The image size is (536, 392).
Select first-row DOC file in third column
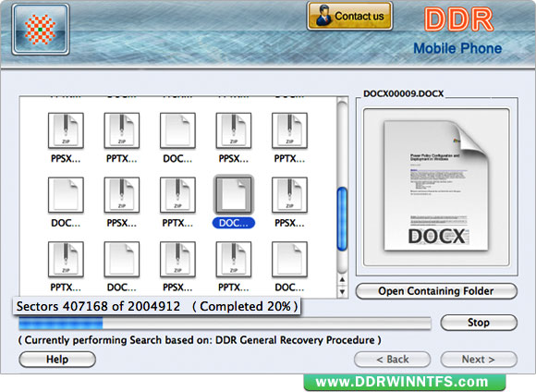(177, 130)
